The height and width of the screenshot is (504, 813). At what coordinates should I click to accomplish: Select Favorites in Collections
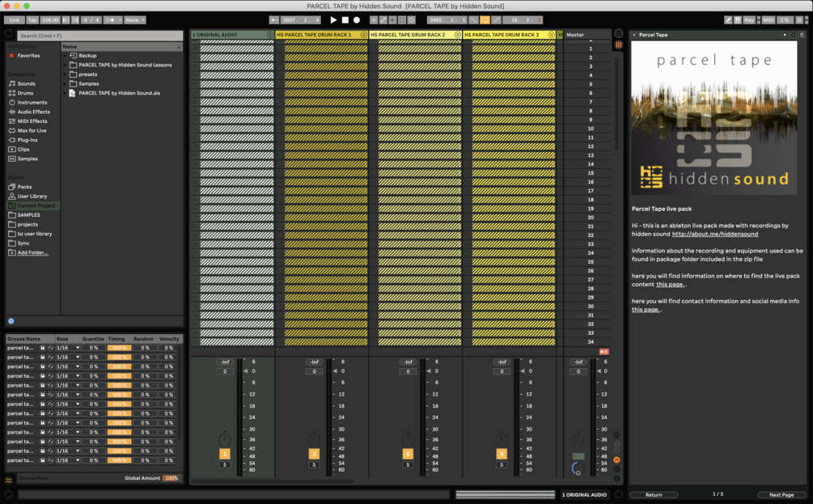tap(28, 56)
